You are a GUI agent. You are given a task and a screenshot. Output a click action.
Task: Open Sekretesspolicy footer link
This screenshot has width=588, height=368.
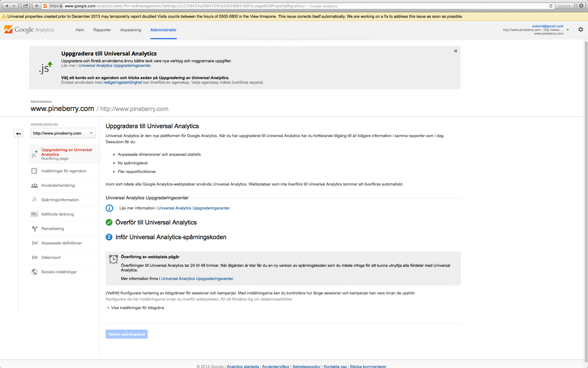tap(307, 366)
